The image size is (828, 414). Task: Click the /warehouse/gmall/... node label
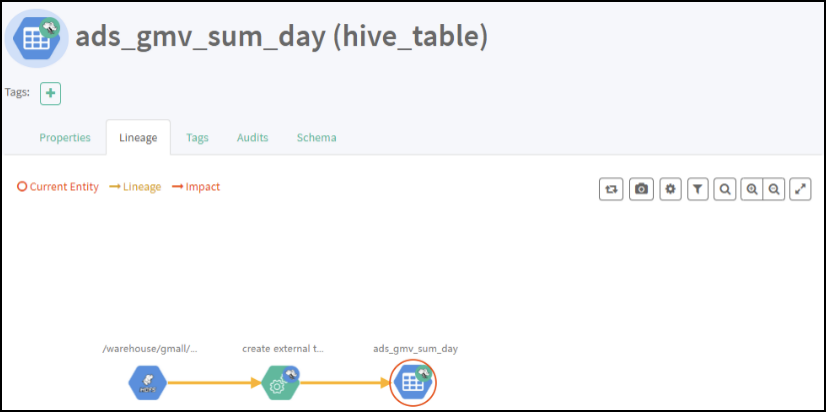[x=150, y=349]
